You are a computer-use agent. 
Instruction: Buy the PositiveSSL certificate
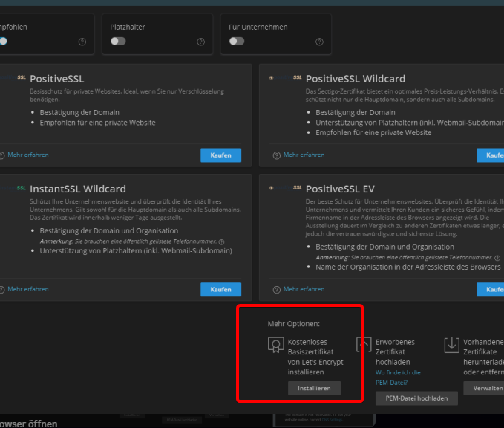coord(220,155)
